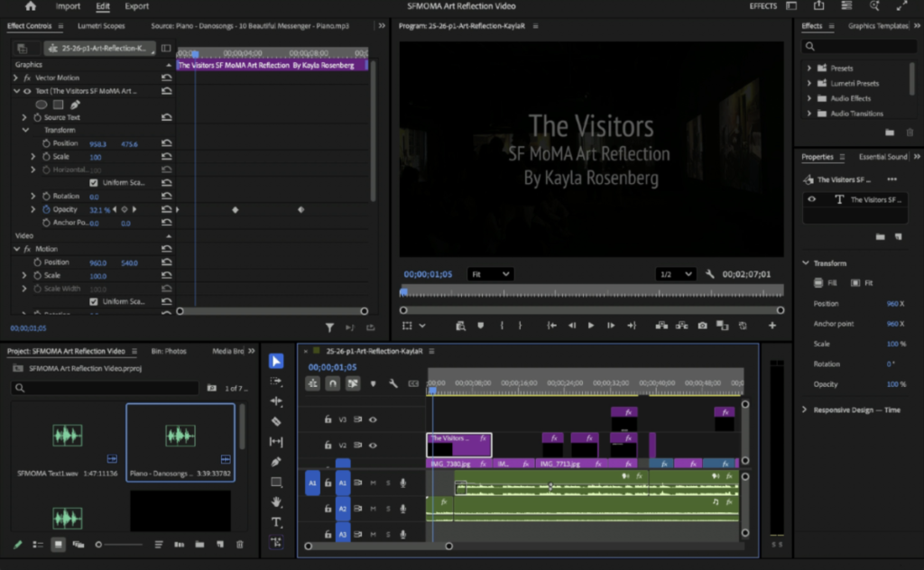Viewport: 924px width, 570px height.
Task: Select the Hand tool
Action: coord(276,502)
